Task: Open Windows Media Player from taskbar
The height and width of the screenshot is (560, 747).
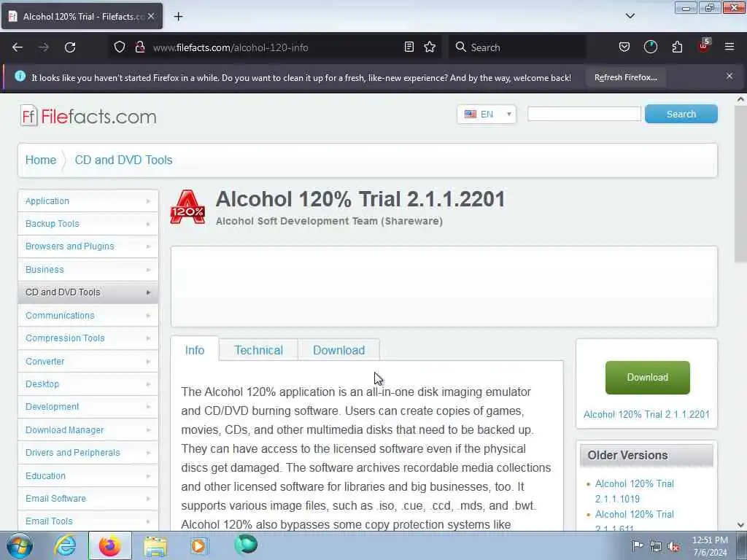Action: pyautogui.click(x=199, y=545)
